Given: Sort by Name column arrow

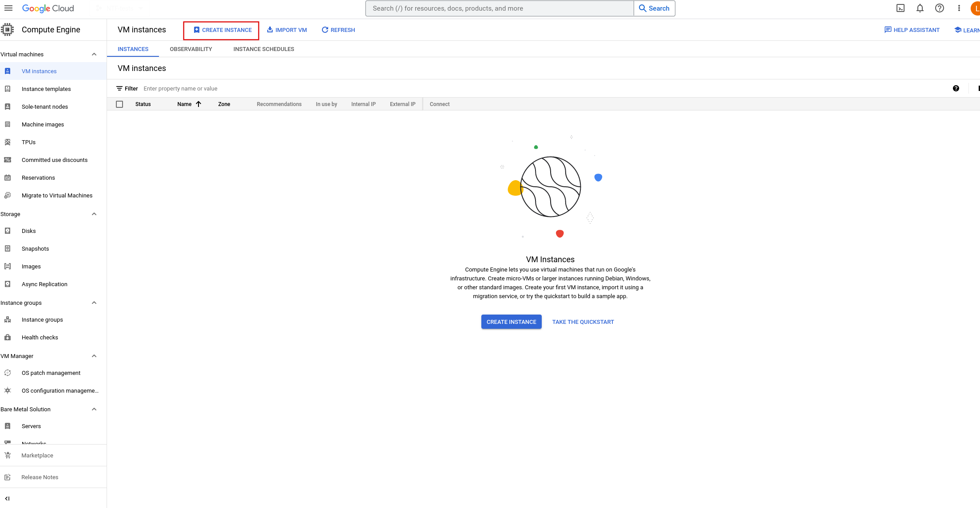Looking at the screenshot, I should (198, 104).
